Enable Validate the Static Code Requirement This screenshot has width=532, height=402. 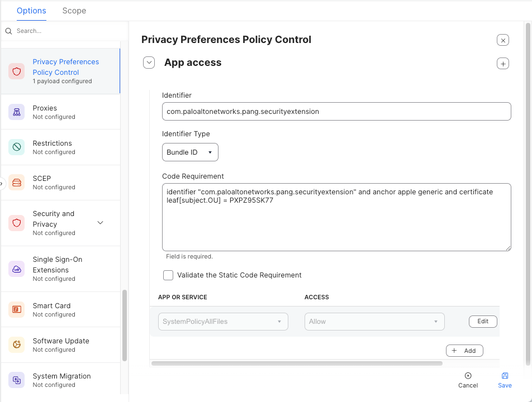tap(168, 275)
